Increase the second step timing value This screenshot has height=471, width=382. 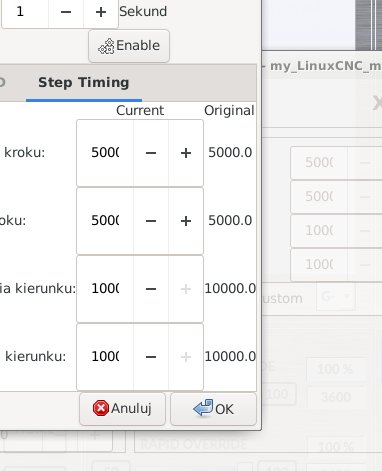[x=186, y=221]
